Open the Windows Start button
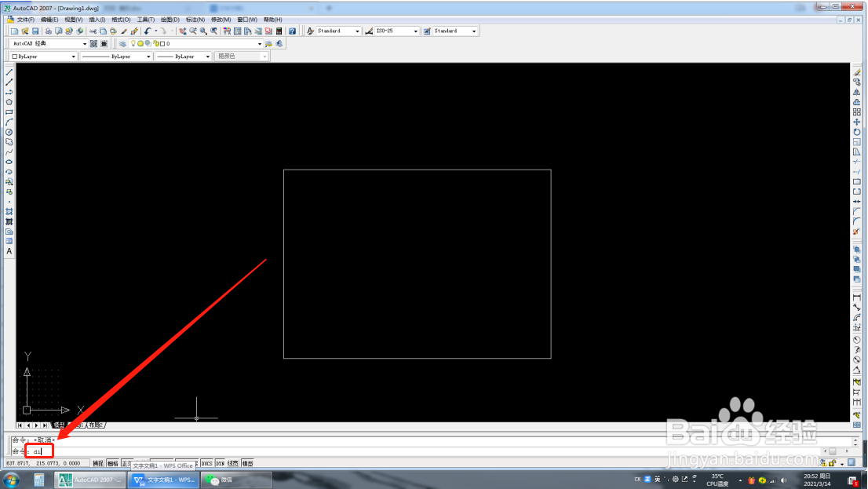Screen dimensions: 868x489 click(11, 480)
